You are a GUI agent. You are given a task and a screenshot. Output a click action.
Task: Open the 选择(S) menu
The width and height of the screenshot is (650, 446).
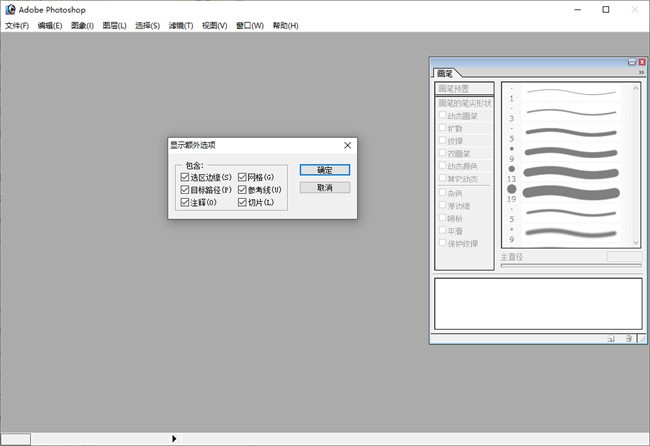click(x=148, y=26)
